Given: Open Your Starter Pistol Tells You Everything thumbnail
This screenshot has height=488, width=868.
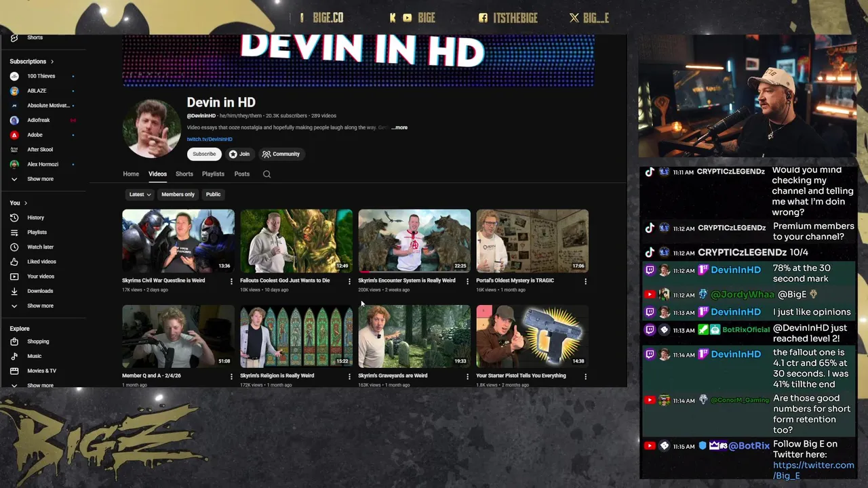Looking at the screenshot, I should (532, 336).
